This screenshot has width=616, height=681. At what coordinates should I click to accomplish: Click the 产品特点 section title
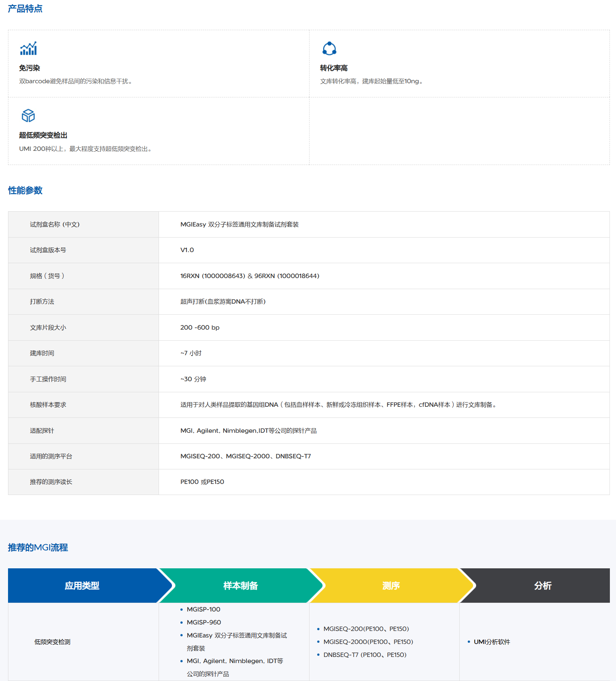25,8
